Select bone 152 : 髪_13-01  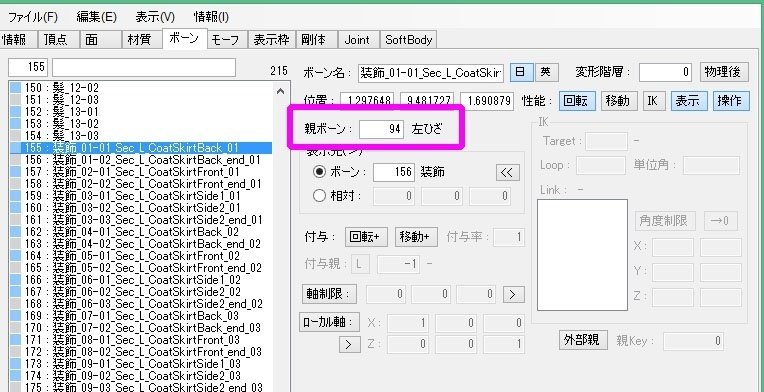pyautogui.click(x=141, y=112)
